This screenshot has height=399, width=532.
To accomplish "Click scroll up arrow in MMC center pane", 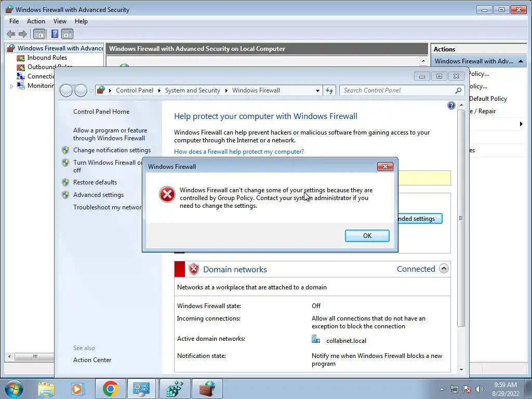I will pos(423,61).
